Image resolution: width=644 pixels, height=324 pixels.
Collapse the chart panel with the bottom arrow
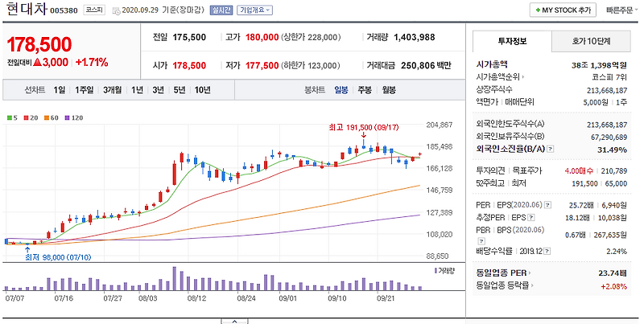(234, 321)
